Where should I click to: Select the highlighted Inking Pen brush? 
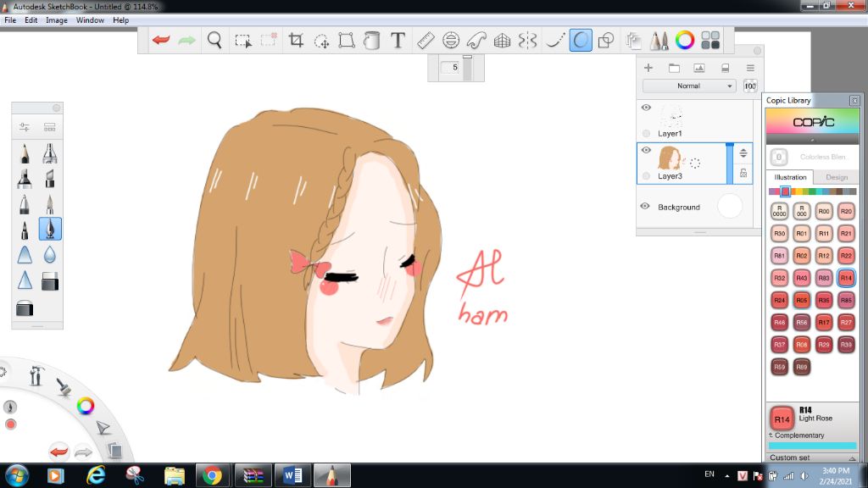[x=50, y=229]
